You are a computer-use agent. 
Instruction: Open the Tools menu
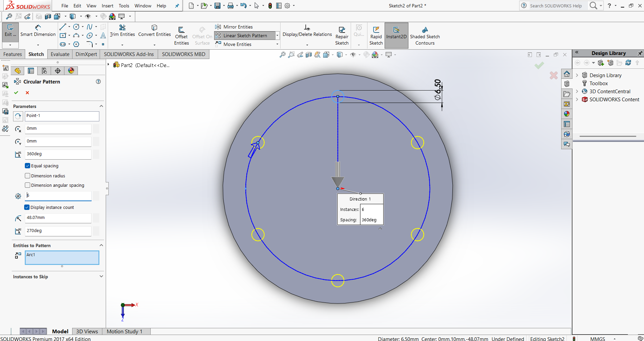click(x=124, y=6)
